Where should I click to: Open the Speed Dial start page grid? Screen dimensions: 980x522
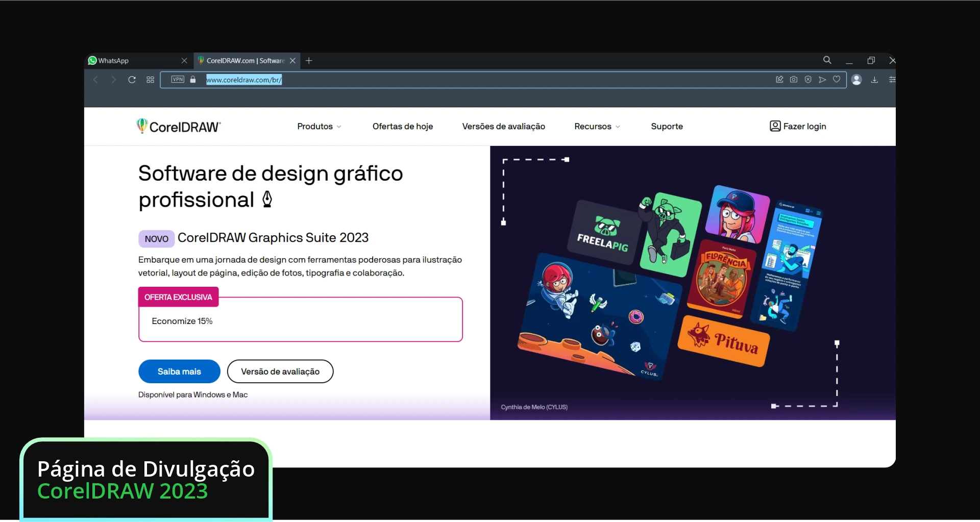[x=150, y=80]
